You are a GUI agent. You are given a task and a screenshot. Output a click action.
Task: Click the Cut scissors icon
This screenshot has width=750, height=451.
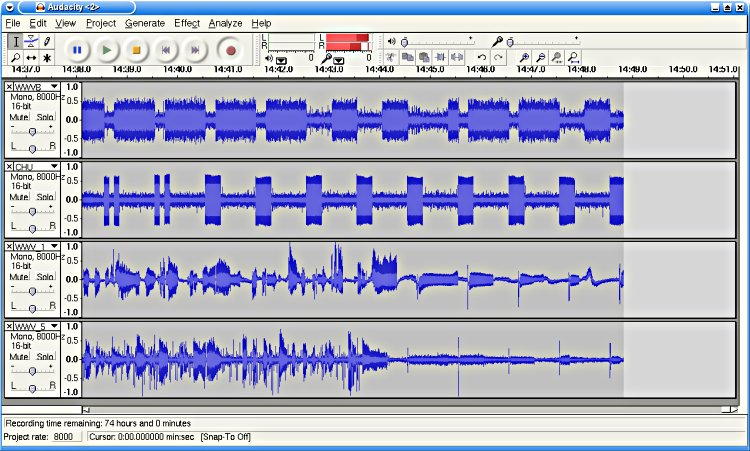coord(391,58)
